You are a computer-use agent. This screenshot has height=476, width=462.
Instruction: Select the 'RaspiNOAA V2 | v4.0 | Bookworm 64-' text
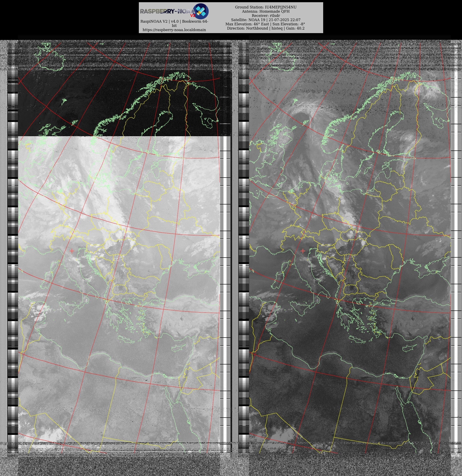point(174,21)
